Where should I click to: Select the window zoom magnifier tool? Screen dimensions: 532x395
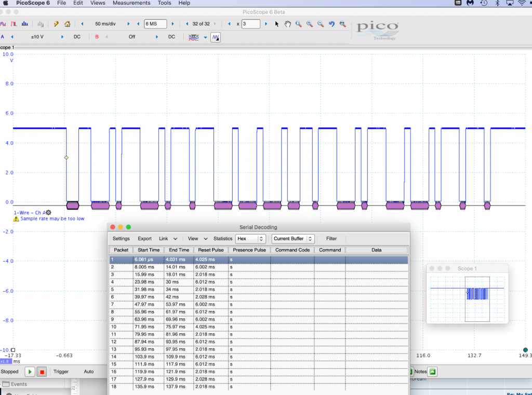(x=299, y=24)
